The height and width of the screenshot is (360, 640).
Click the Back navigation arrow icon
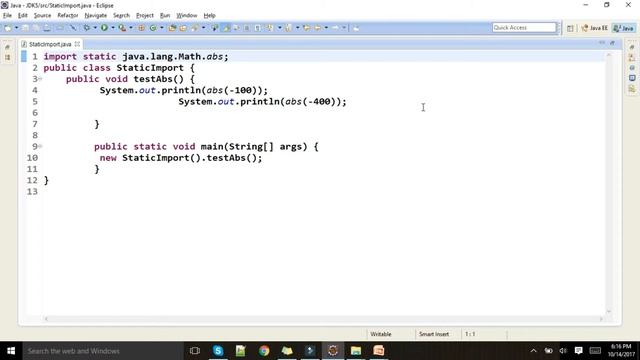pyautogui.click(x=317, y=28)
